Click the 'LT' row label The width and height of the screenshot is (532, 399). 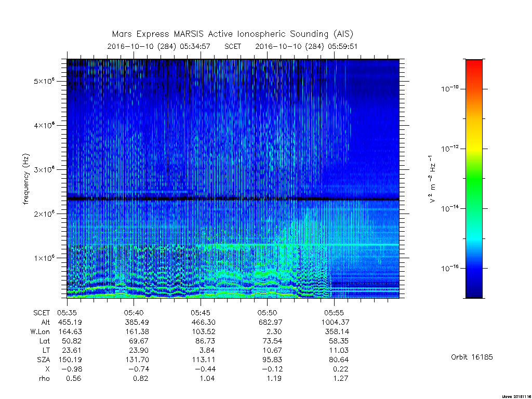[x=46, y=350]
